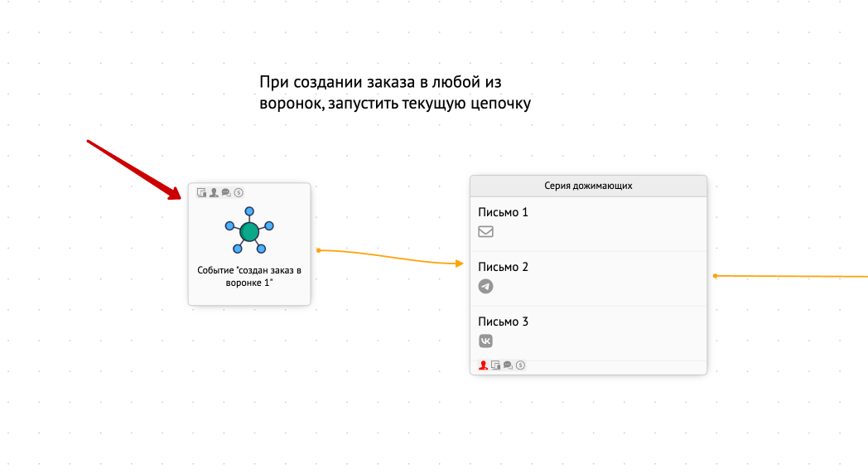Click the gray user icon on the event block
Image resolution: width=868 pixels, height=474 pixels.
click(214, 193)
